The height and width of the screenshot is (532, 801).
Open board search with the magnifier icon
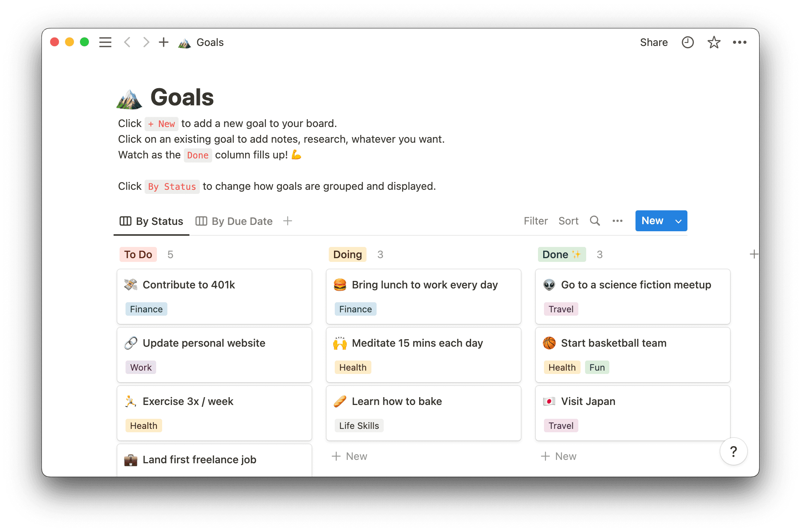point(594,221)
